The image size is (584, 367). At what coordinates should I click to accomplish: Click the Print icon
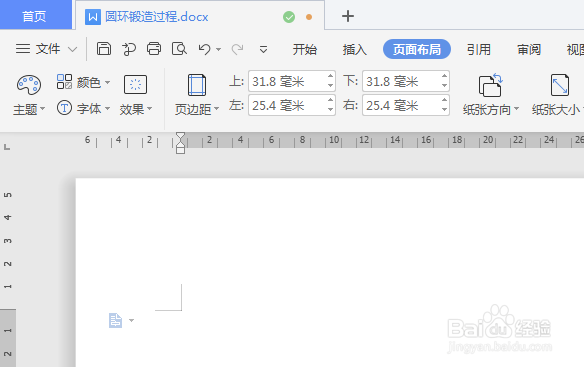click(x=154, y=48)
